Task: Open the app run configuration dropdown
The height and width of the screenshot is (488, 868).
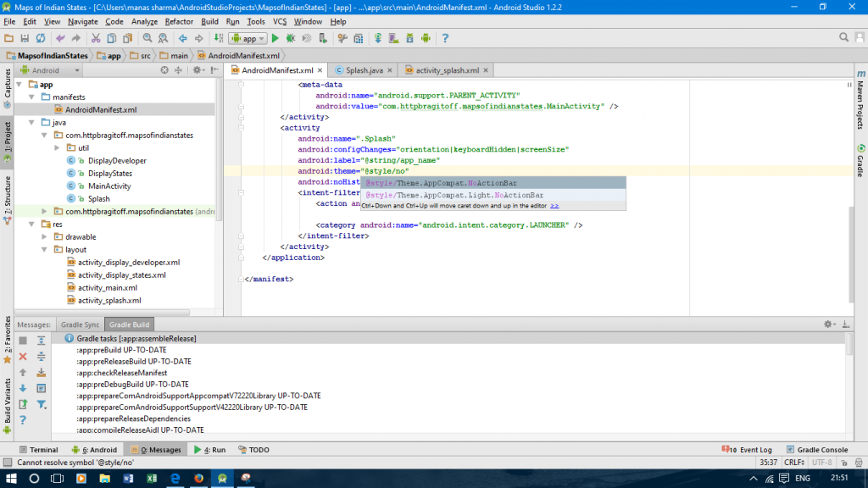Action: 248,38
